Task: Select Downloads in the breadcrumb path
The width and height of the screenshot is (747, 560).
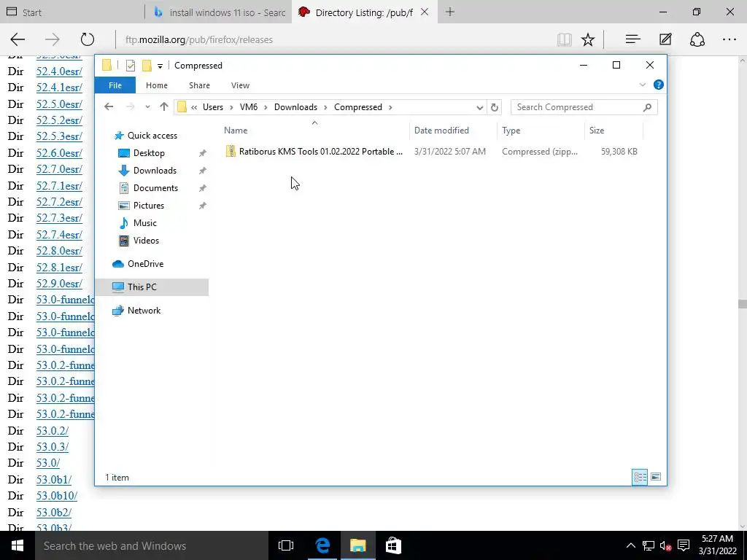Action: pos(295,107)
